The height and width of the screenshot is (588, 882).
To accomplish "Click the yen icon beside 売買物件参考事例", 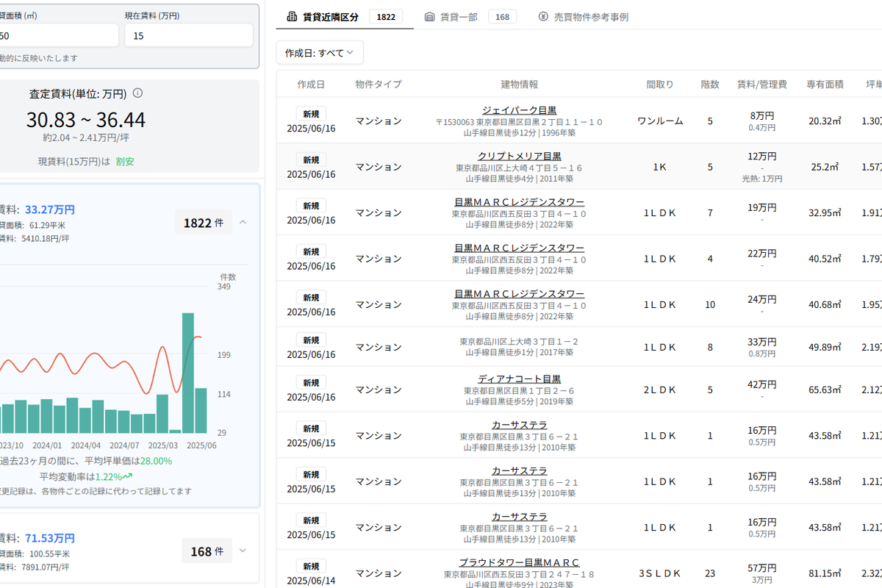I will click(542, 16).
